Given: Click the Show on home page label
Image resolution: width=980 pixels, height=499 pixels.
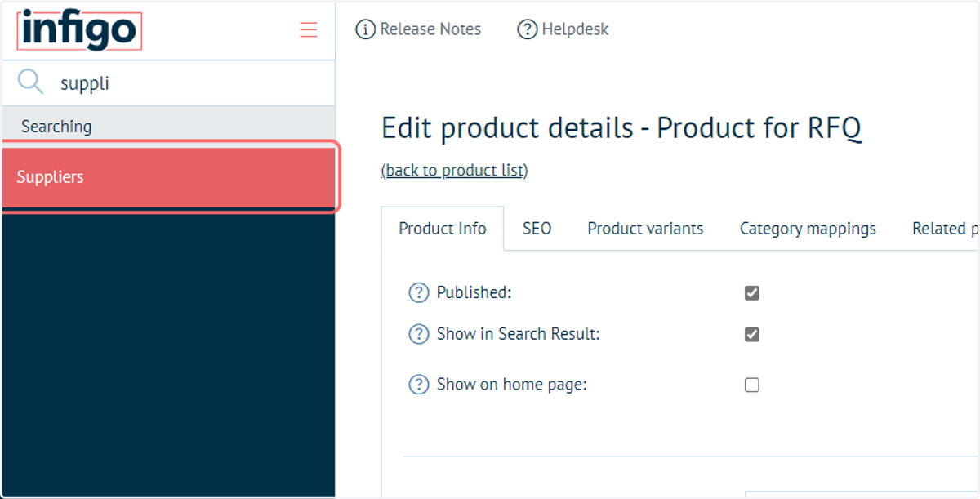Looking at the screenshot, I should click(512, 385).
